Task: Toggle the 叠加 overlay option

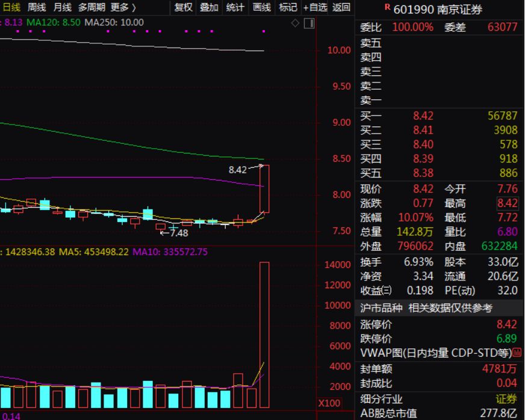Action: coord(209,7)
